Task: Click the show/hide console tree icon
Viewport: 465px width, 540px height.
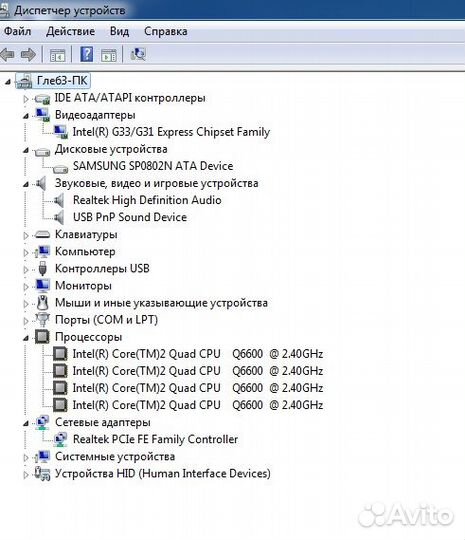Action: 57,55
